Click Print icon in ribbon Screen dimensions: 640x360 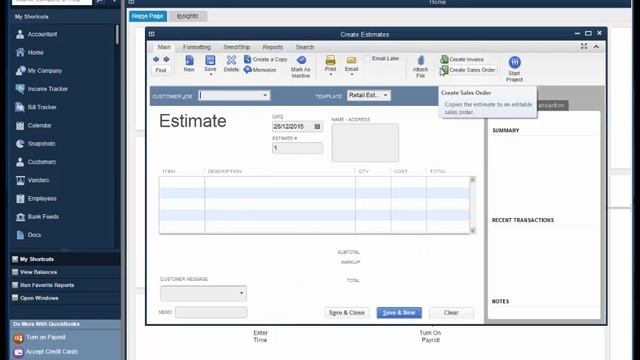tap(331, 61)
